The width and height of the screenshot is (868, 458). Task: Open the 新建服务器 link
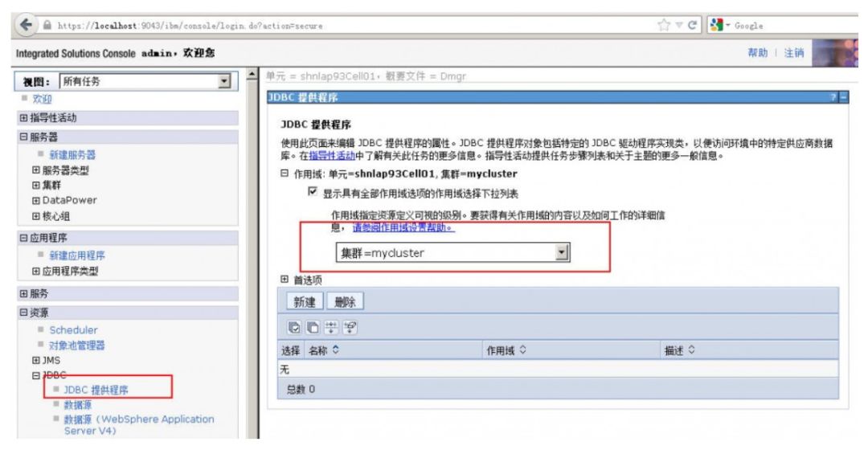click(72, 155)
